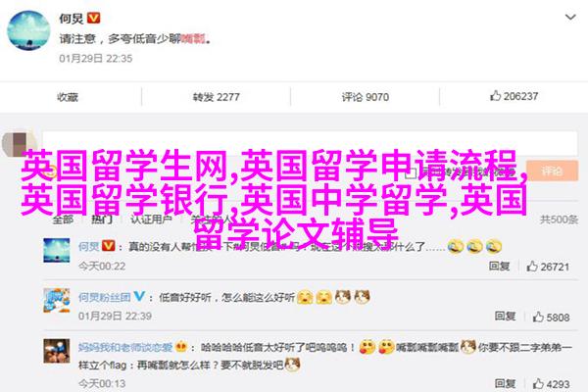Like the comment with 26721 thumbs-up
The height and width of the screenshot is (392, 588).
tap(532, 267)
